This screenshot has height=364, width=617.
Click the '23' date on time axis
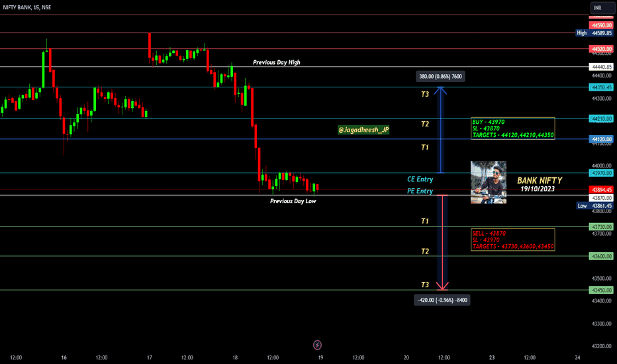(x=492, y=357)
